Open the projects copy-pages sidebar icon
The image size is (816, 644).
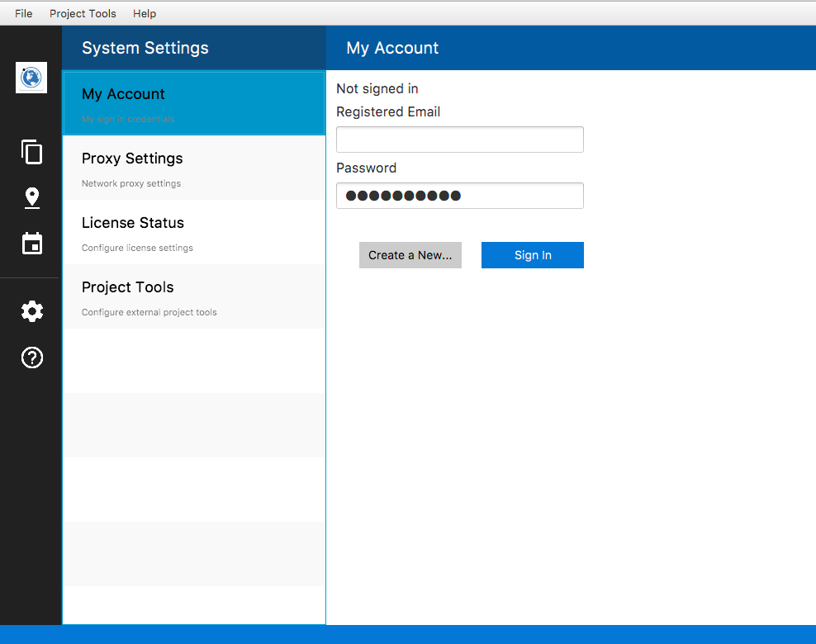(x=31, y=152)
